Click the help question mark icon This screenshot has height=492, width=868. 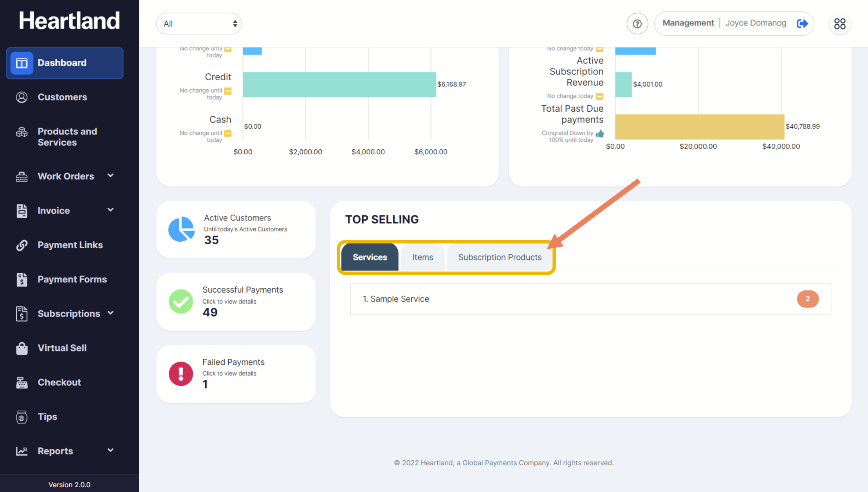pos(637,24)
